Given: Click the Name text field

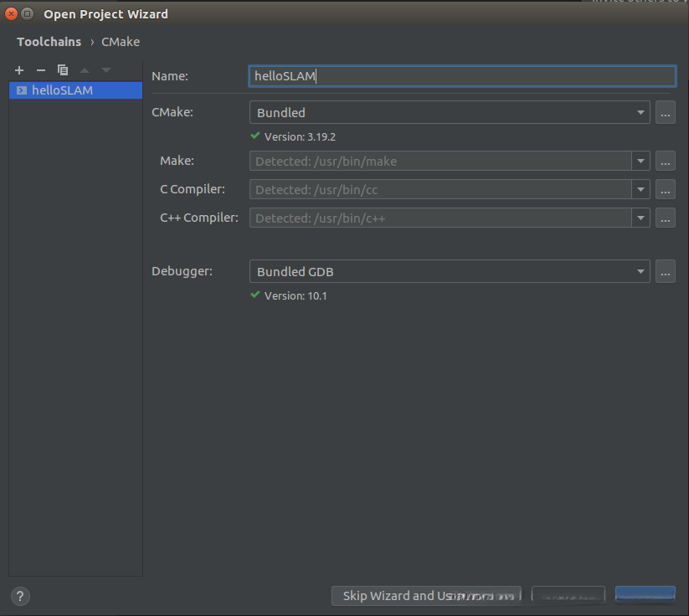Looking at the screenshot, I should tap(462, 76).
